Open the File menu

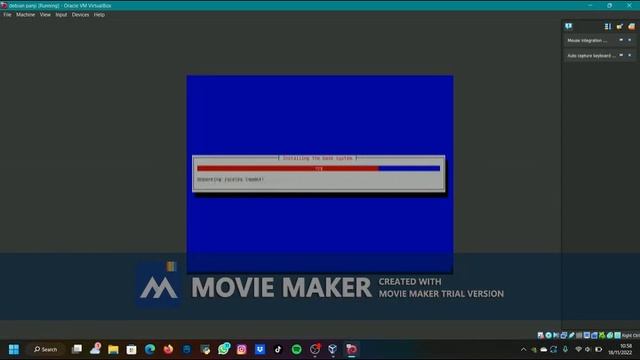pyautogui.click(x=7, y=15)
